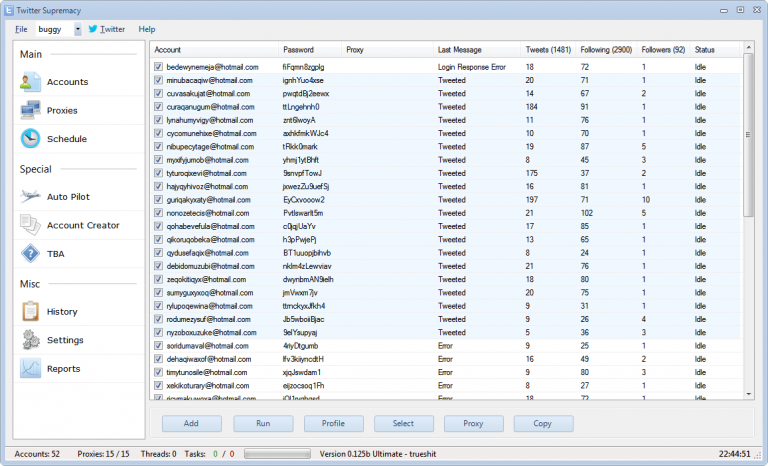Click the scroll down arrow of accounts list
The height and width of the screenshot is (466, 768).
748,394
